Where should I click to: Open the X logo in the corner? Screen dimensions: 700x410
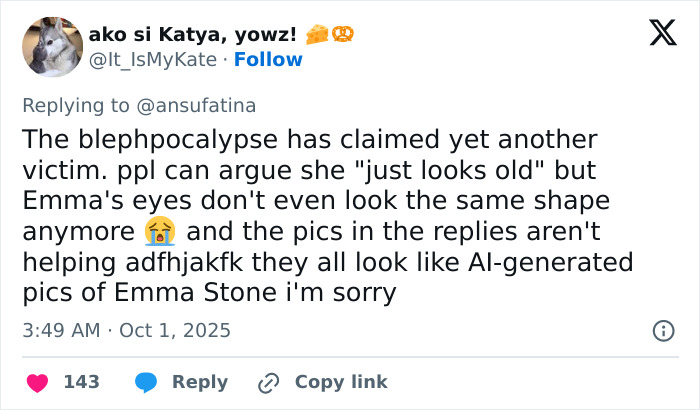(x=656, y=36)
